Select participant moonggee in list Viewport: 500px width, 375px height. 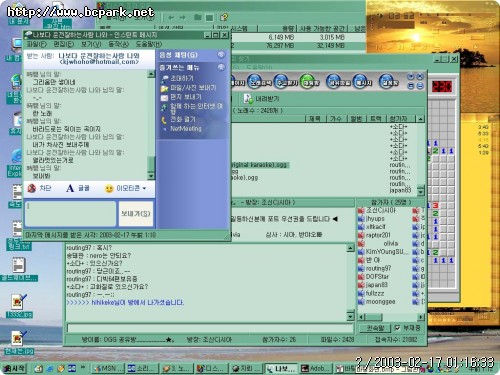click(x=380, y=301)
